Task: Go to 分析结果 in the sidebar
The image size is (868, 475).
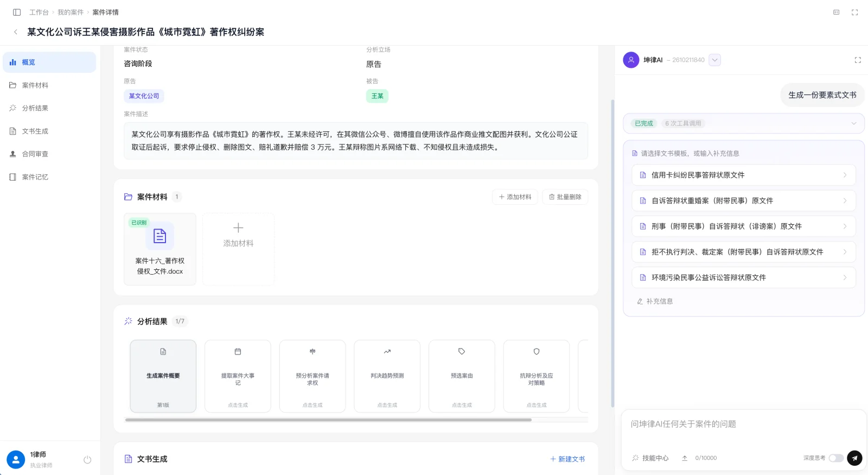Action: 49,108
